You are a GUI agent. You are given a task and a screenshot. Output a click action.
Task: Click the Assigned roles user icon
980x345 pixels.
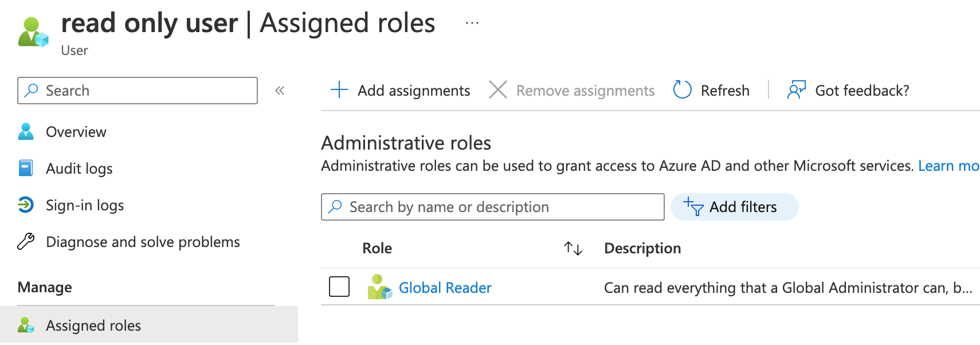point(26,325)
